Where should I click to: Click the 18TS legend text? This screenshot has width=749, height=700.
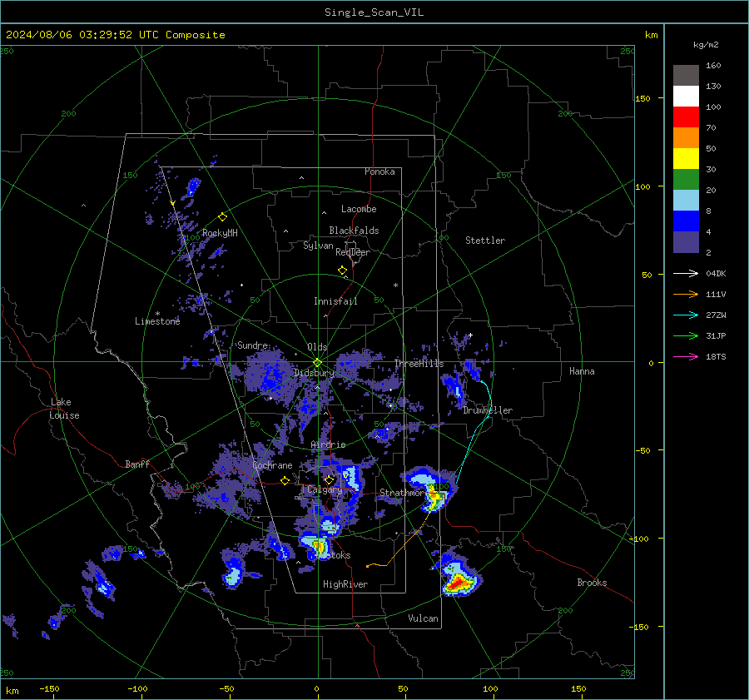[x=716, y=356]
